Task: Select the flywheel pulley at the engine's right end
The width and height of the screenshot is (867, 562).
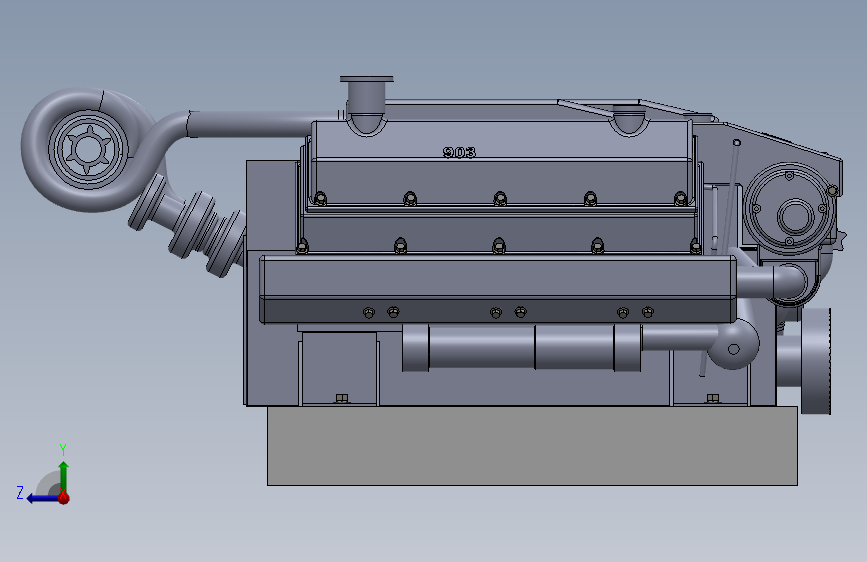Action: [x=815, y=361]
